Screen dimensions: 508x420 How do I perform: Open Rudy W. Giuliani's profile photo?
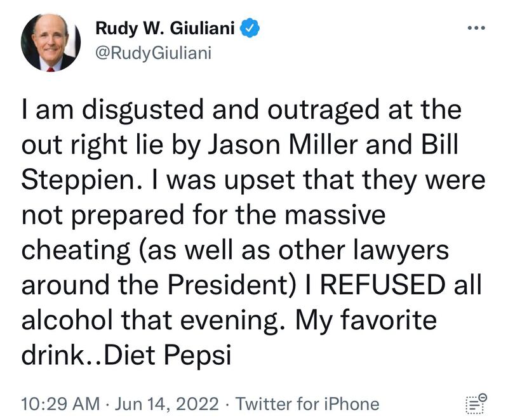[x=51, y=42]
